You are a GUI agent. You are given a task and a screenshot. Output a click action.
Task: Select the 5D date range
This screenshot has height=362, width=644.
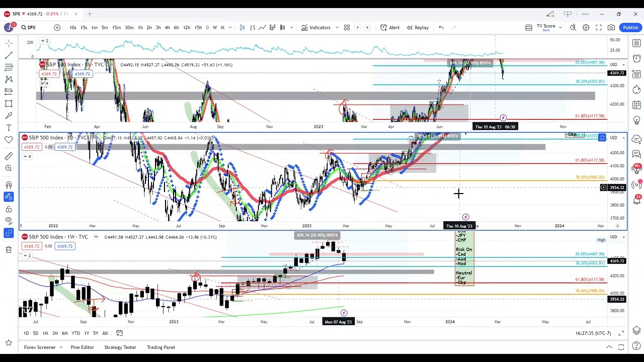pyautogui.click(x=35, y=333)
